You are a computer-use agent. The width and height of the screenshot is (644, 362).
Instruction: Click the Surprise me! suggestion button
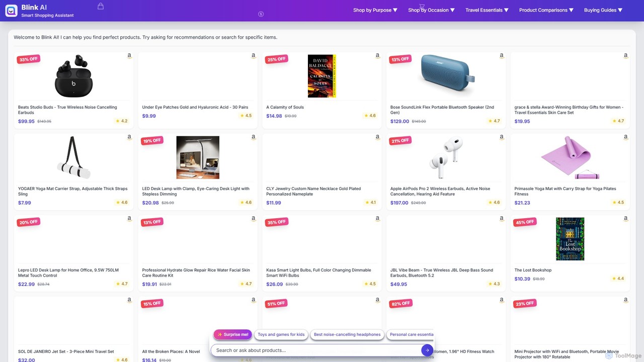click(233, 334)
